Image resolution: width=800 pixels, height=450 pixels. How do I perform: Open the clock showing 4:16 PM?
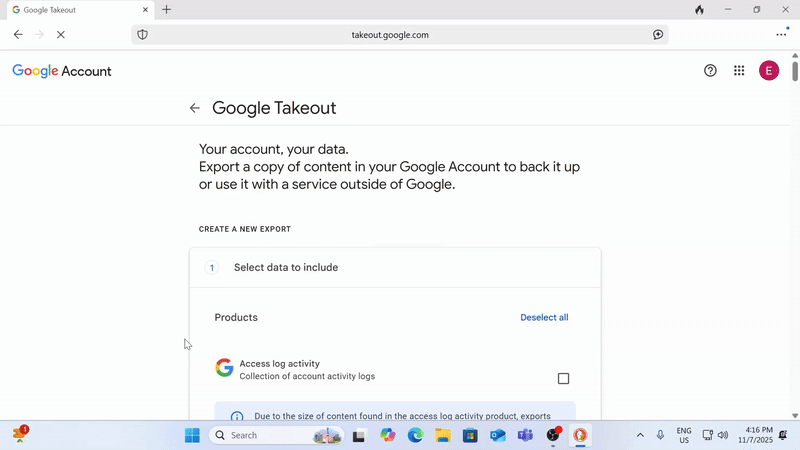pos(756,435)
